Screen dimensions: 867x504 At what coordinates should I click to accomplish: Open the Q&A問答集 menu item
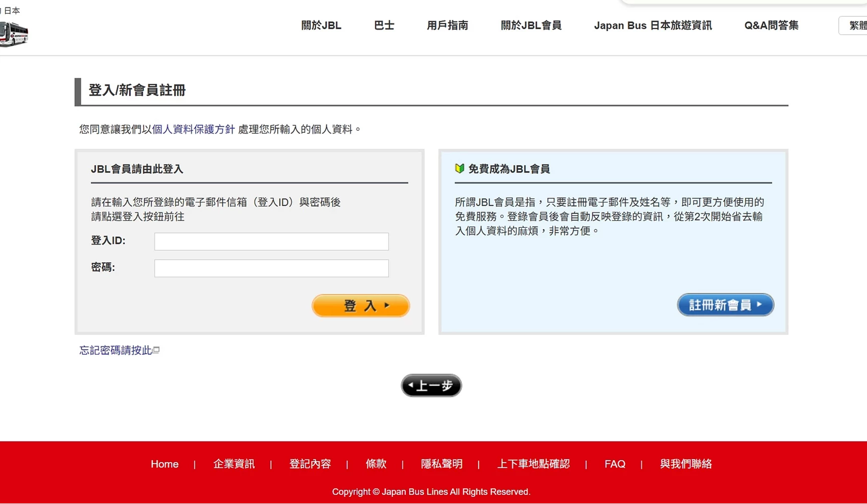pos(771,25)
